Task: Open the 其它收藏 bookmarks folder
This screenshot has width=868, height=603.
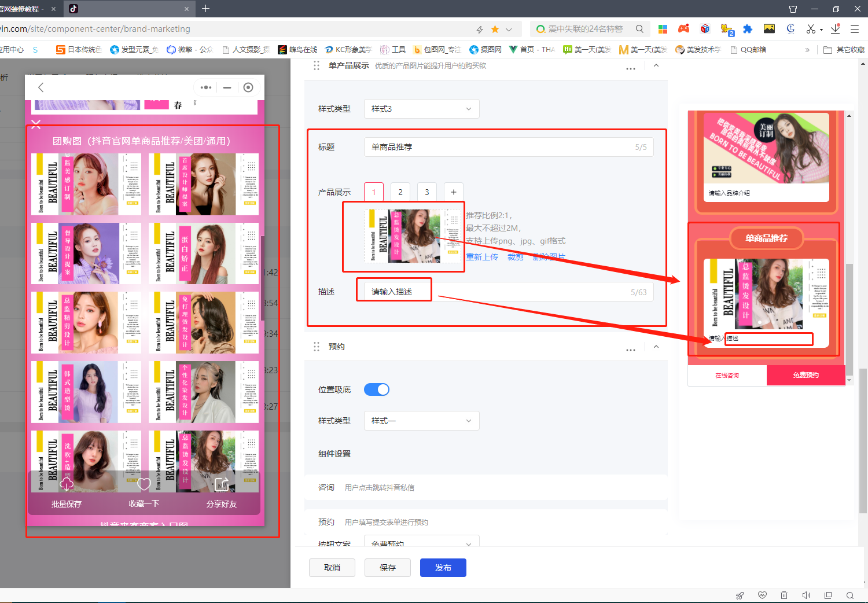Action: [x=844, y=50]
